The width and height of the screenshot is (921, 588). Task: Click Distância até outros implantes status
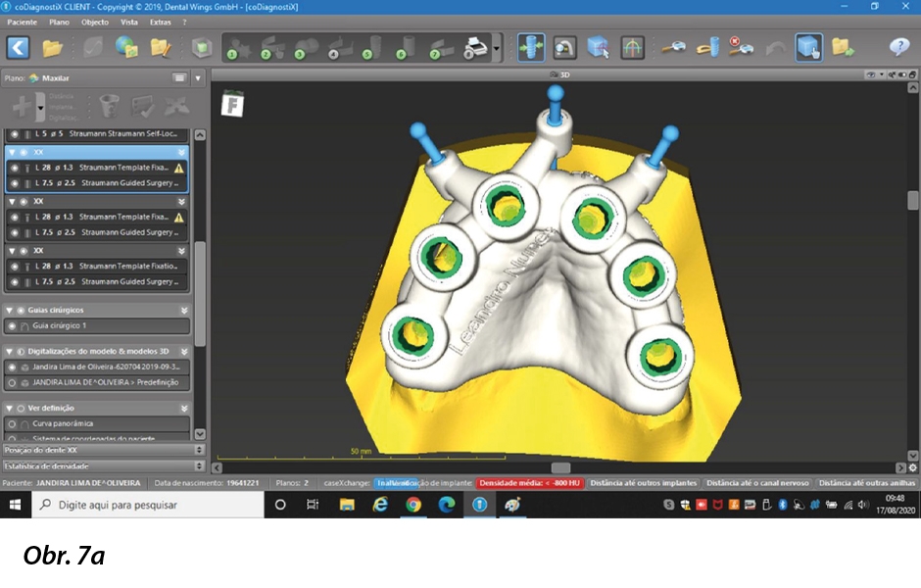tap(643, 483)
